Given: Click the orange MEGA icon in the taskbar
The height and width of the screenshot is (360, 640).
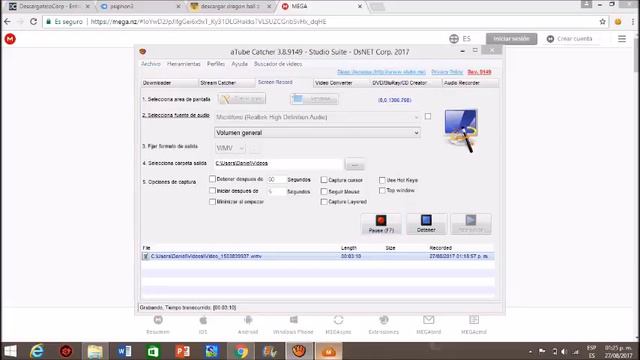Looking at the screenshot, I should [328, 351].
